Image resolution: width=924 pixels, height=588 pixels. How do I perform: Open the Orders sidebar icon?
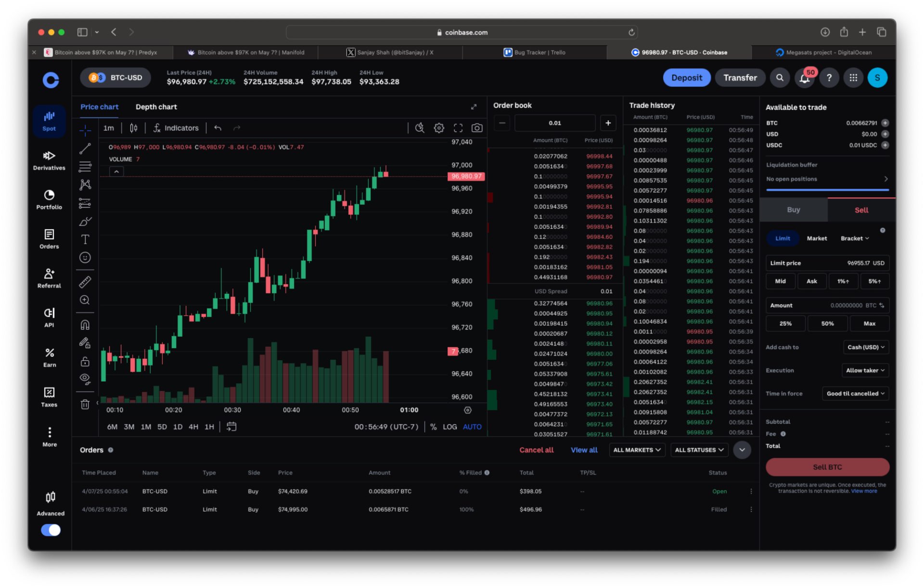(49, 239)
